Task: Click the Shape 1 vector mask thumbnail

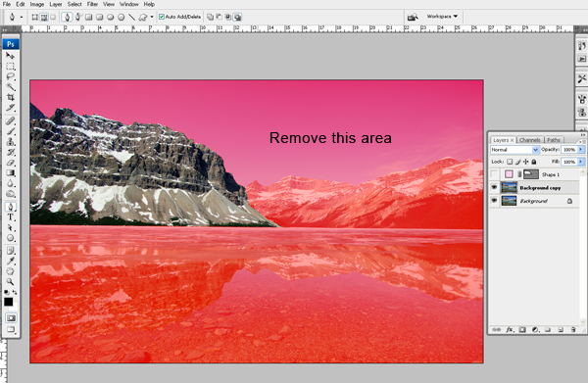Action: [x=531, y=174]
